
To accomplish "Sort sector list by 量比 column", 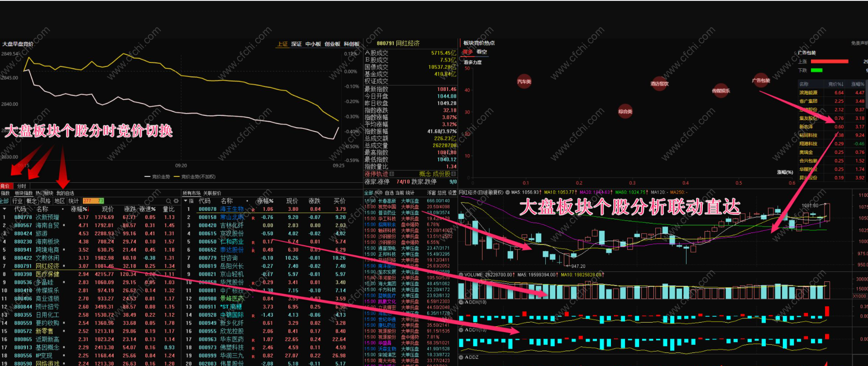I will (169, 209).
